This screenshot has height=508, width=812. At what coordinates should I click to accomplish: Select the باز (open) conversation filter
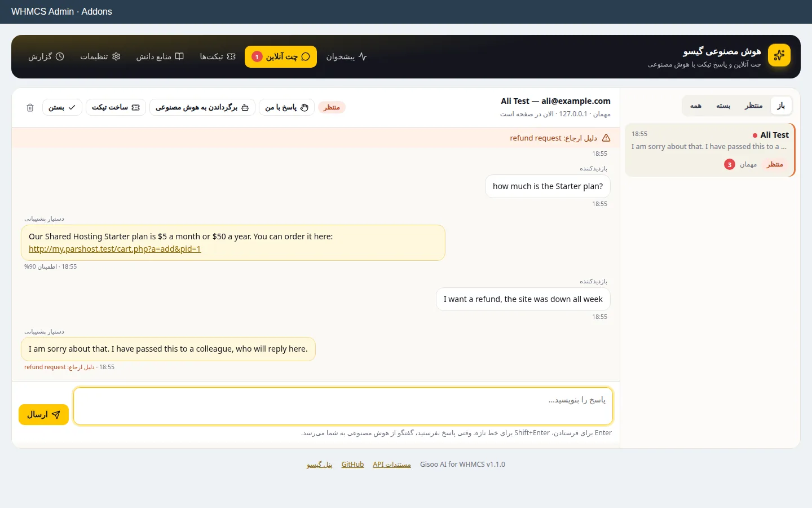tap(781, 106)
